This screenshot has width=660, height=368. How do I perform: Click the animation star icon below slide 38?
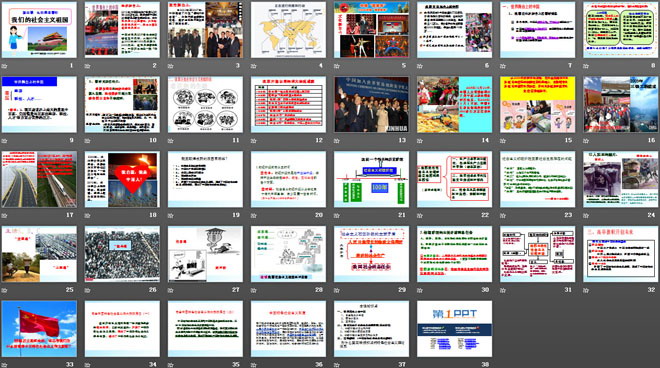point(420,365)
